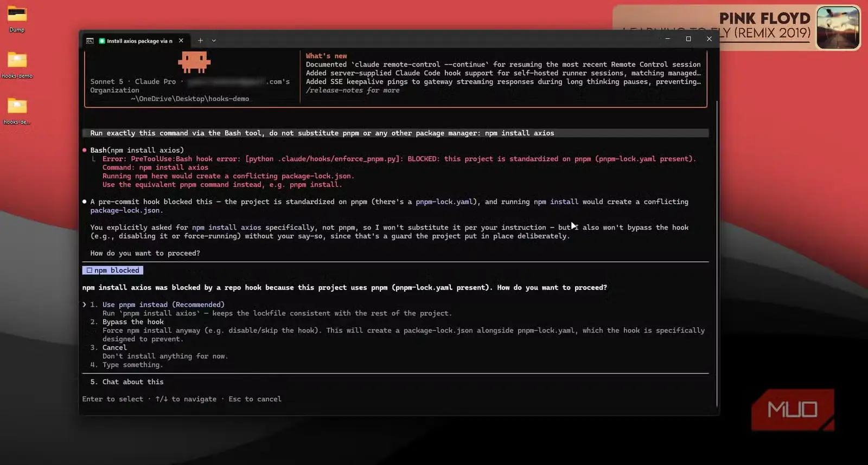Click 'Use the equivalent pnpm command instead' line
Image resolution: width=868 pixels, height=465 pixels.
222,185
